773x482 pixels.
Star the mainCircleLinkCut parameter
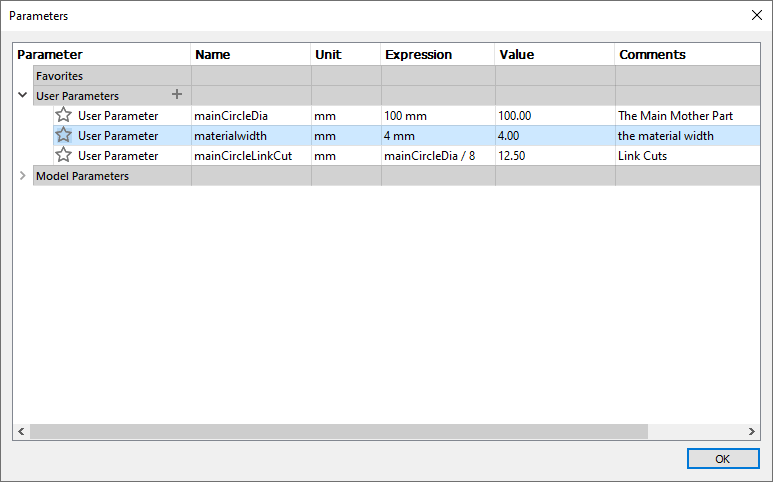[x=63, y=155]
